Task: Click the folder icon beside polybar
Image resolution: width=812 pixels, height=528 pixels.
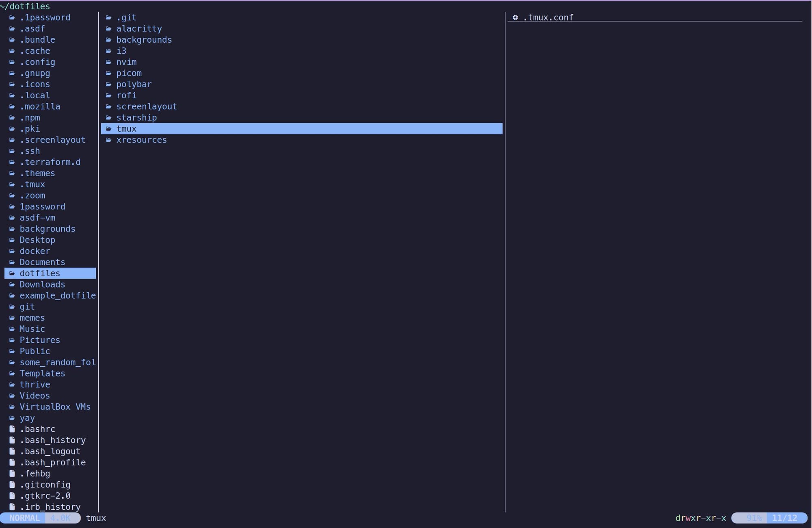Action: pos(108,84)
